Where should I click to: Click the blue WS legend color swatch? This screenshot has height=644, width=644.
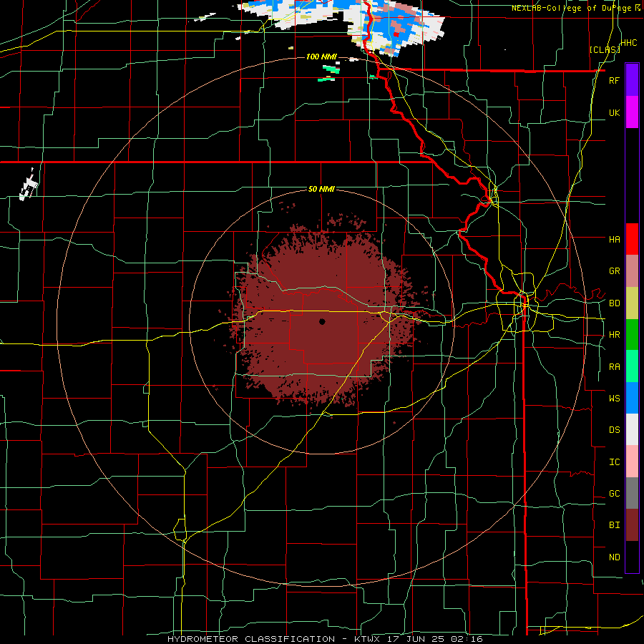coord(632,398)
